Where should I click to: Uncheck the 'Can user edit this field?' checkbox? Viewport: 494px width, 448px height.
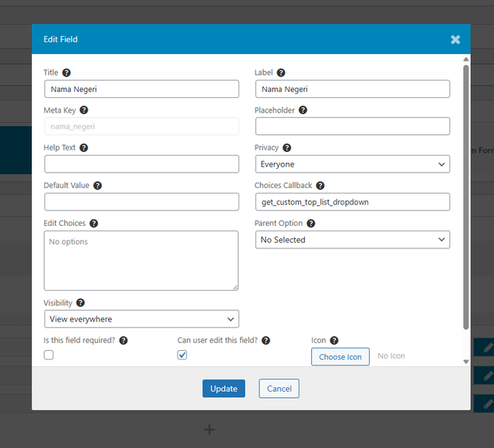click(x=182, y=355)
